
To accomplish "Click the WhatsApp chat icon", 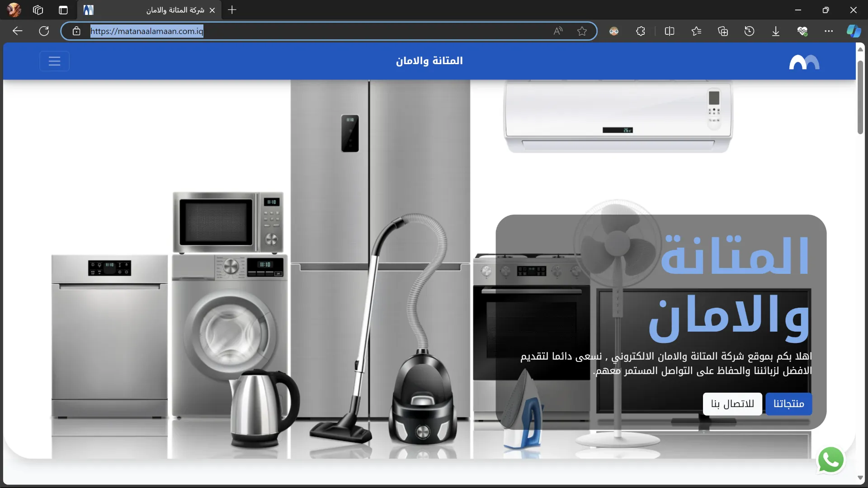I will point(830,460).
